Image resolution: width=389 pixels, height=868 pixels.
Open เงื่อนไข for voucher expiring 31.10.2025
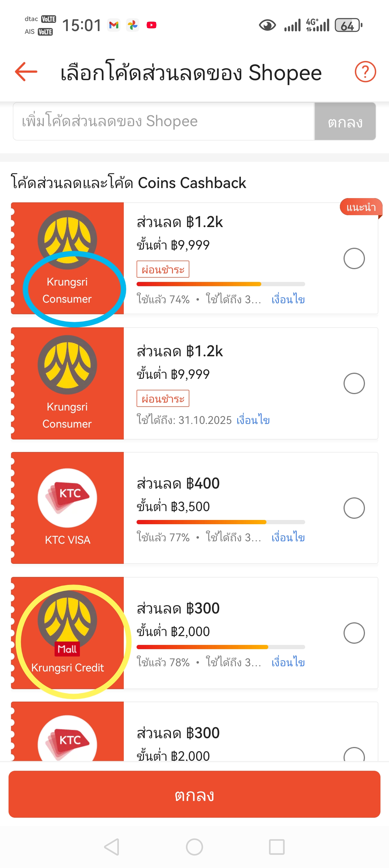click(253, 420)
